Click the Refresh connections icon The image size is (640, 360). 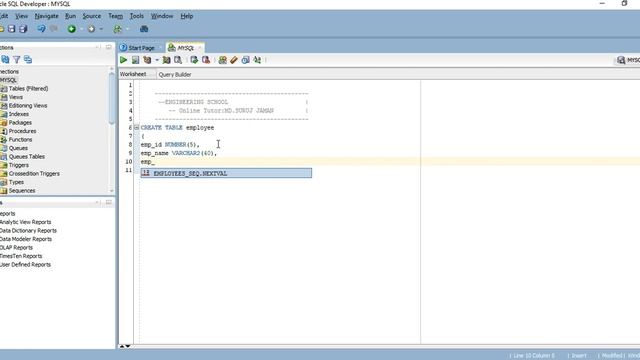[5, 60]
